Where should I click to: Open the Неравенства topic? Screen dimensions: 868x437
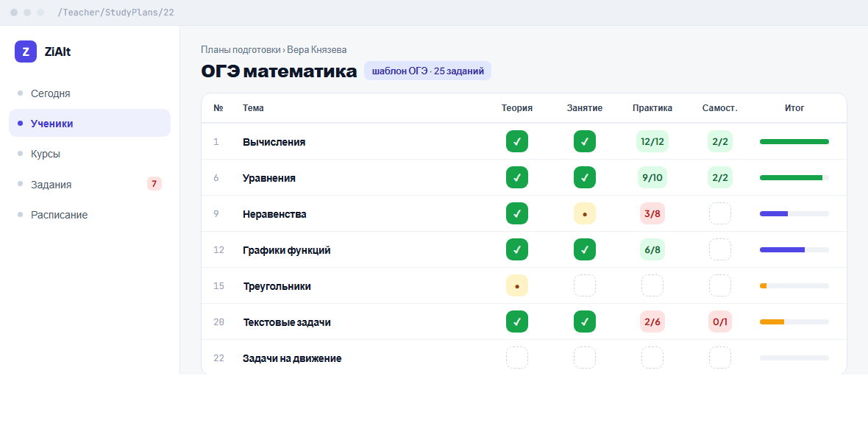coord(274,214)
